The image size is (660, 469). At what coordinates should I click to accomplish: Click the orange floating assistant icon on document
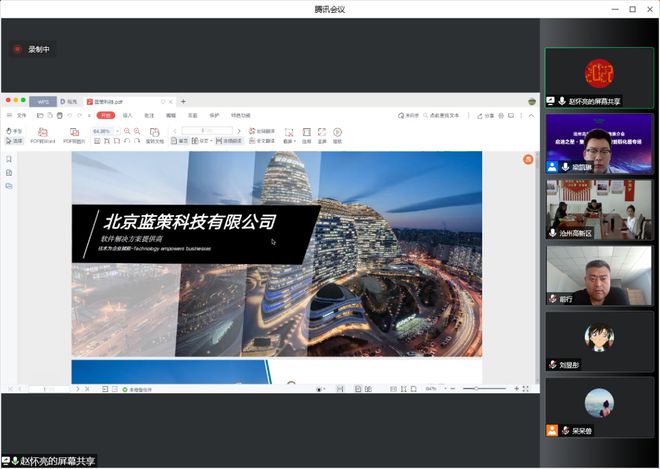tap(528, 160)
